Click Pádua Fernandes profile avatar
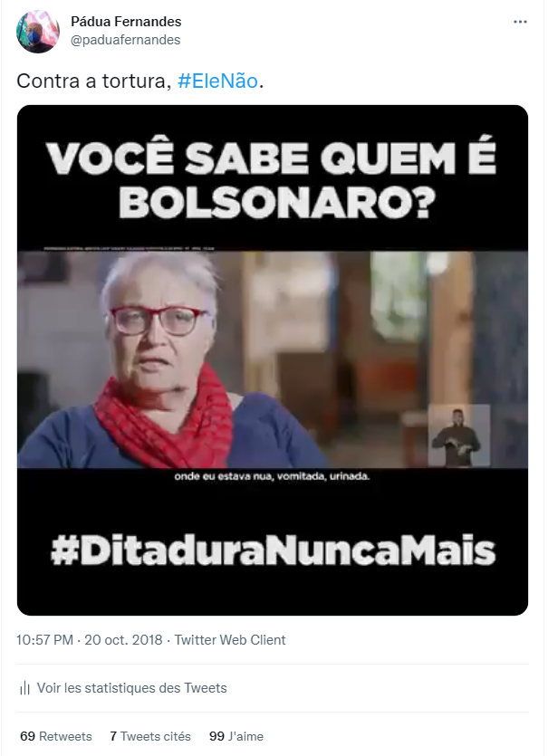This screenshot has height=756, width=548. [x=38, y=32]
